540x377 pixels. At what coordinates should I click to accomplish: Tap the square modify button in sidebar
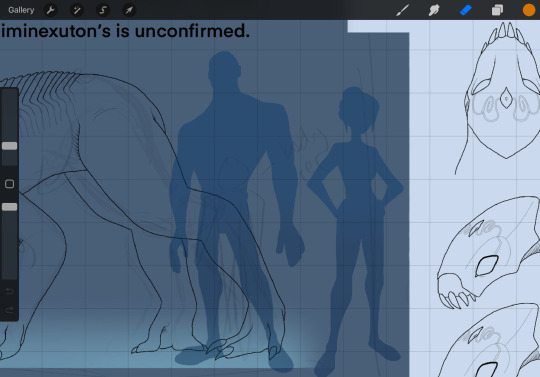[x=10, y=184]
